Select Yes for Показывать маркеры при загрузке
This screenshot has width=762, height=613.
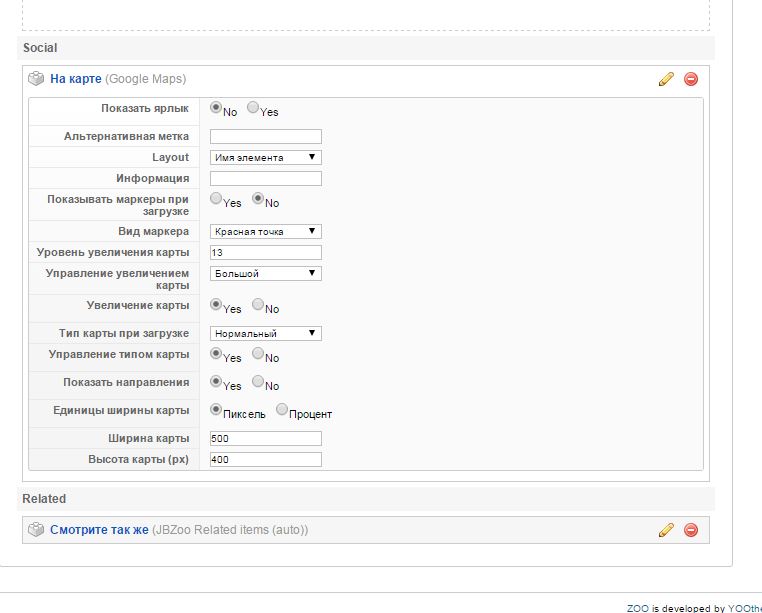point(216,199)
